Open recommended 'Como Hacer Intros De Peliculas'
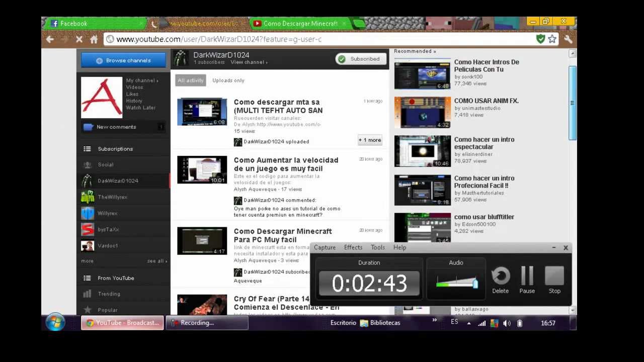Screen dimensions: 644x362 pyautogui.click(x=487, y=66)
